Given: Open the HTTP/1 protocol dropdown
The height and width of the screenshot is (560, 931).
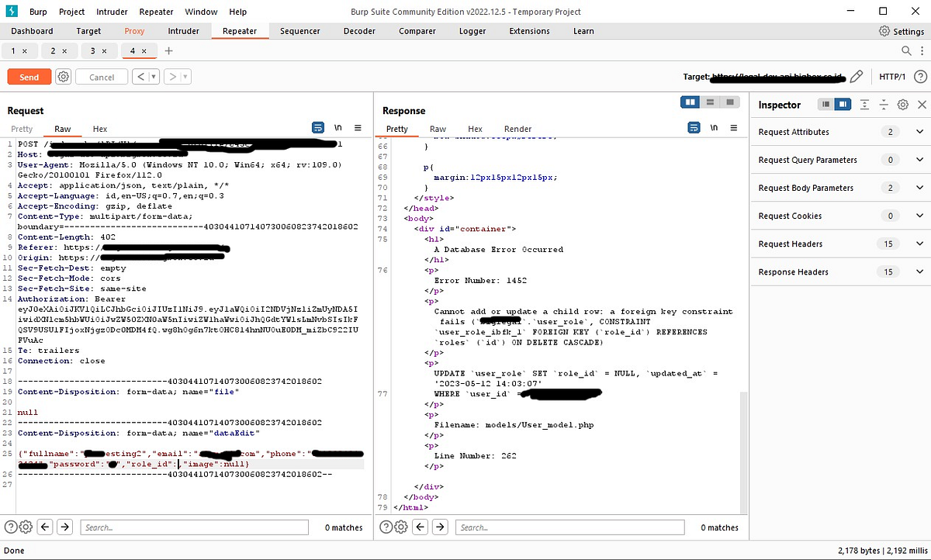Looking at the screenshot, I should pos(894,76).
